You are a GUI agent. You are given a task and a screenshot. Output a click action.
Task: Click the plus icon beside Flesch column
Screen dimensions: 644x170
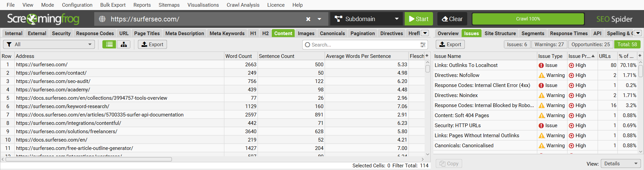pos(427,56)
